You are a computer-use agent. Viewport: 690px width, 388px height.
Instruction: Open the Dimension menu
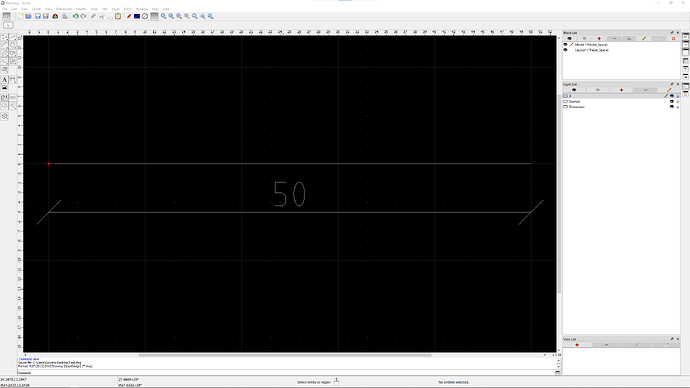click(x=64, y=9)
